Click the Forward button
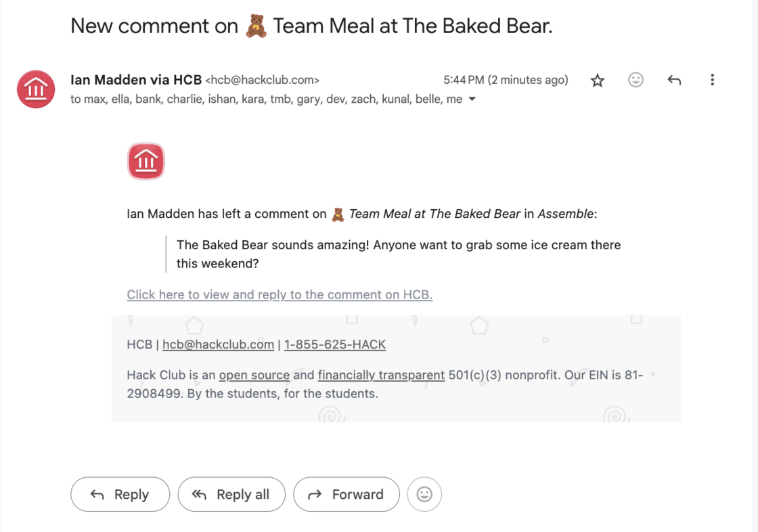Image resolution: width=758 pixels, height=532 pixels. coord(347,494)
